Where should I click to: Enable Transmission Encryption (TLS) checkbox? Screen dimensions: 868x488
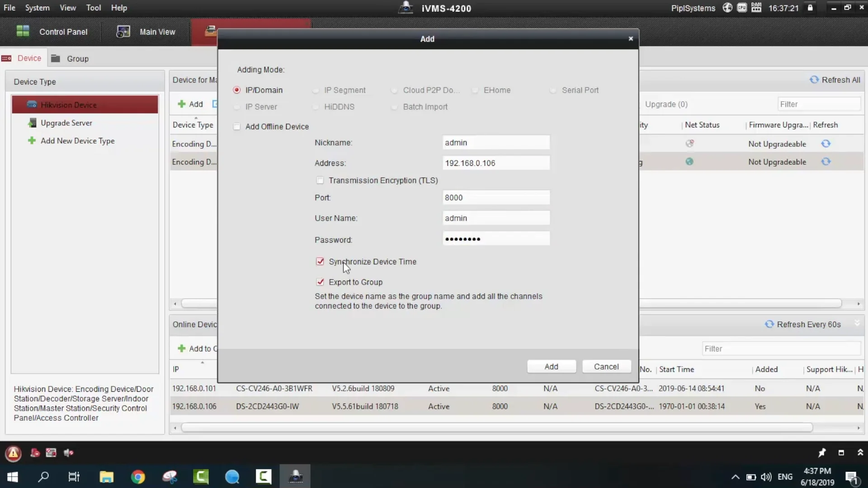point(320,180)
